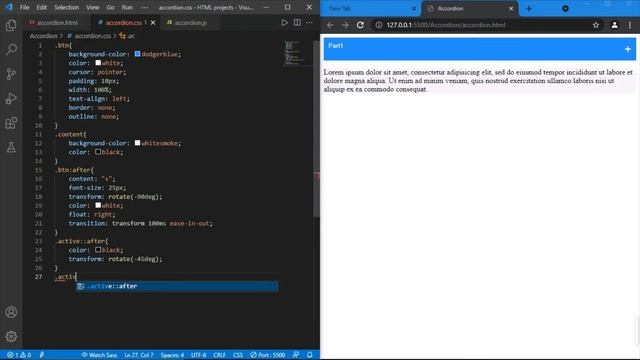Expand the Part1 accordion plus

pyautogui.click(x=628, y=49)
